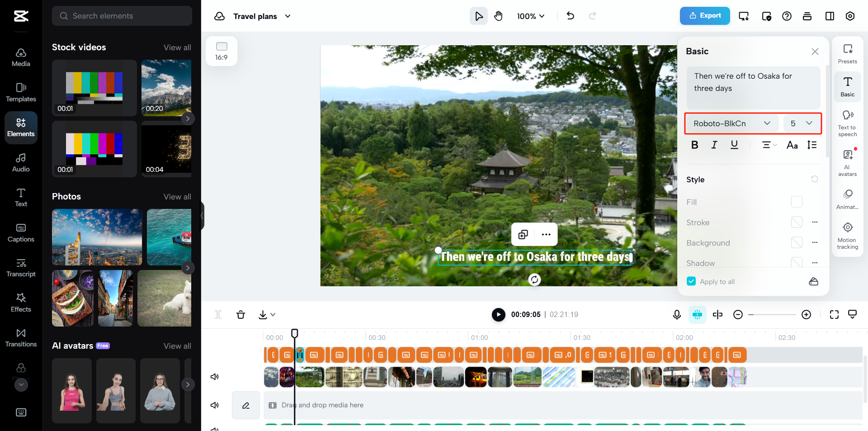Image resolution: width=868 pixels, height=431 pixels.
Task: Toggle the Fill style checkbox
Action: pos(797,202)
